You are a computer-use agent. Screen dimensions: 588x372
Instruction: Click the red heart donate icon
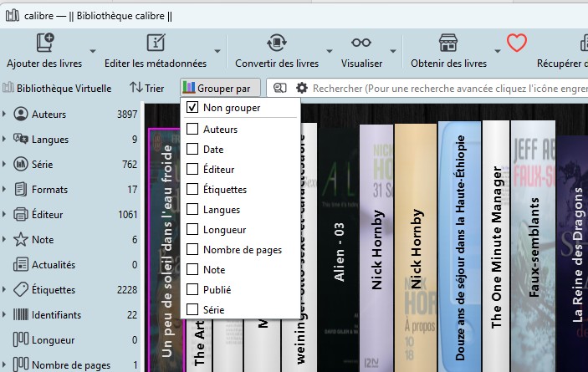tap(517, 43)
